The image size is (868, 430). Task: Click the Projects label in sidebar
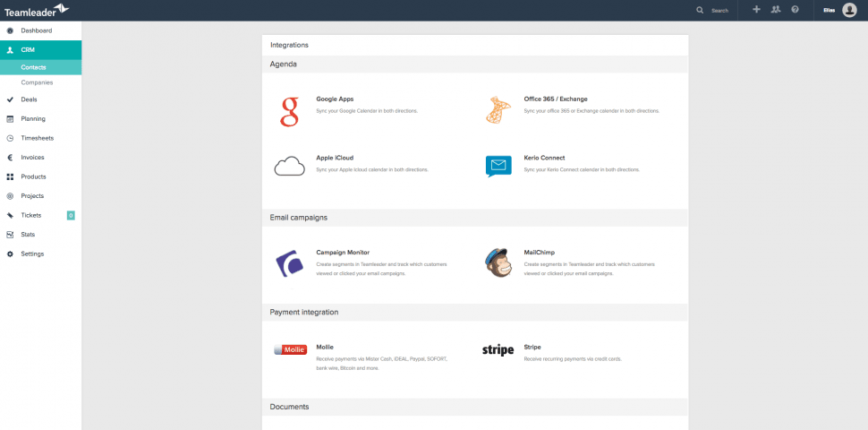pos(32,195)
